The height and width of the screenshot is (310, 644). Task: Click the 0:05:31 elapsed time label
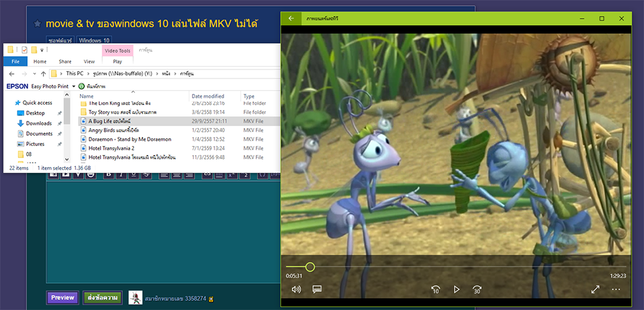294,276
